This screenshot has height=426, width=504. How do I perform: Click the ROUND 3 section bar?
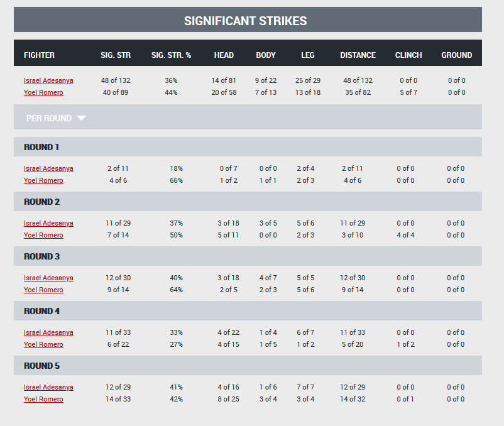[248, 256]
